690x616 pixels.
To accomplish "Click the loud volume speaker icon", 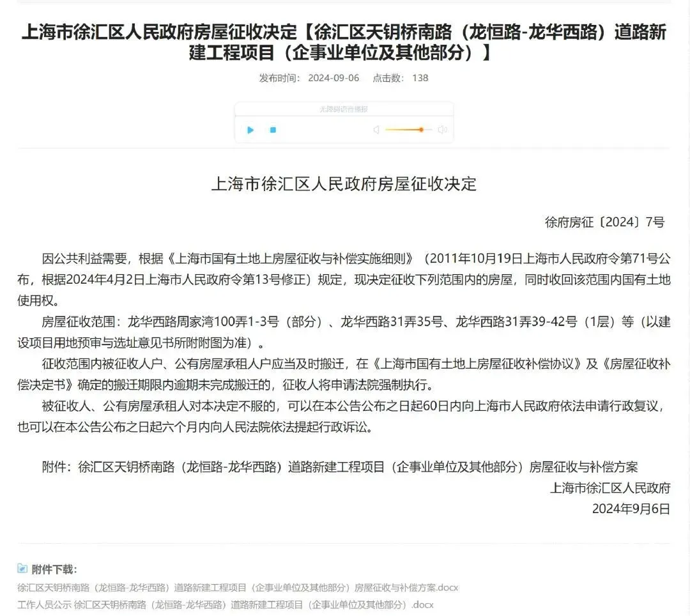I will click(x=442, y=130).
